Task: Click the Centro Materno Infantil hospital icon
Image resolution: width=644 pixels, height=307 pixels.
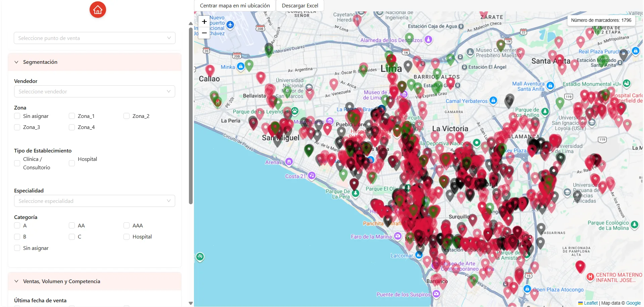Action: (590, 277)
